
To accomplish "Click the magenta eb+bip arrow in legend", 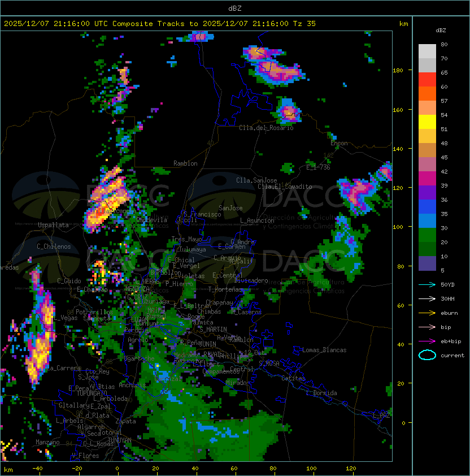I will (x=427, y=341).
